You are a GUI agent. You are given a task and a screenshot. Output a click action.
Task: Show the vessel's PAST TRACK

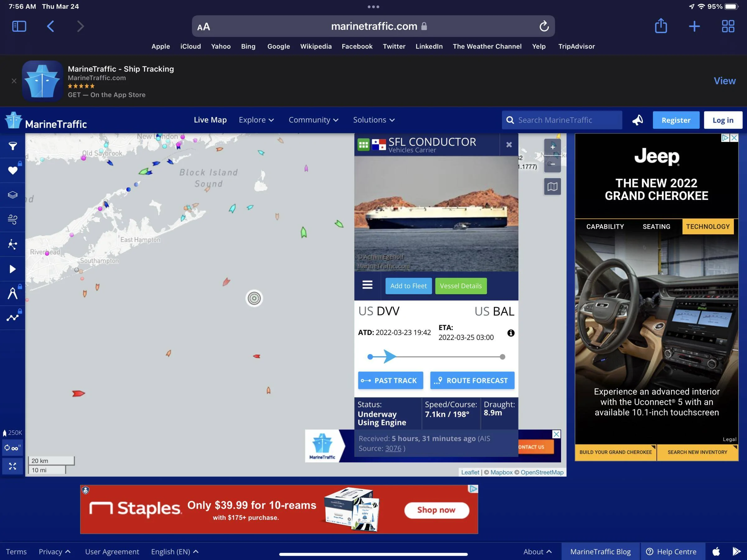(x=390, y=380)
